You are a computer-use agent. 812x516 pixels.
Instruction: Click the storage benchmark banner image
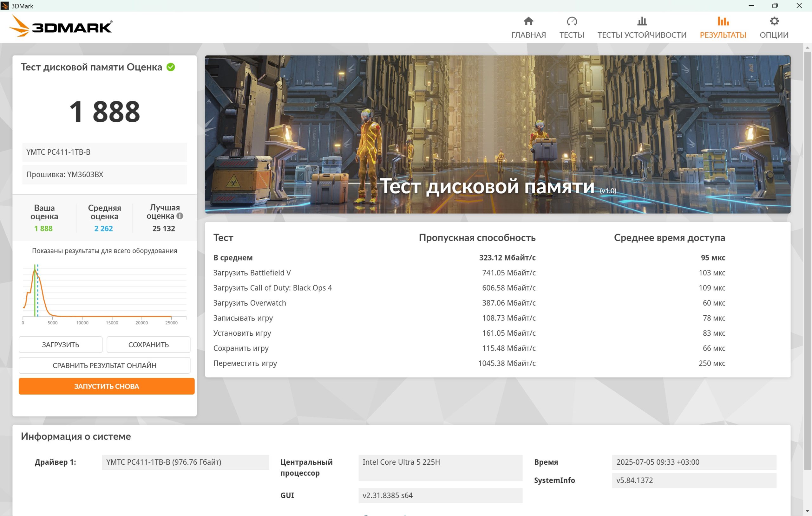click(x=498, y=134)
